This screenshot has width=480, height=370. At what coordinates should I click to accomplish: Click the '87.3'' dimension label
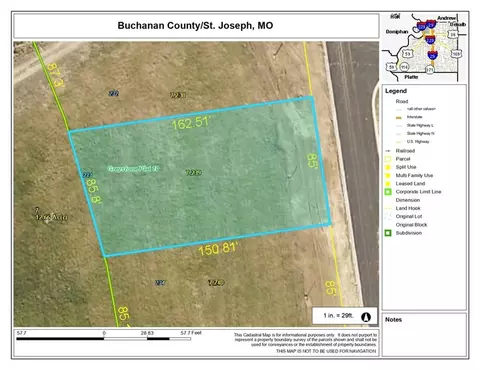(55, 75)
